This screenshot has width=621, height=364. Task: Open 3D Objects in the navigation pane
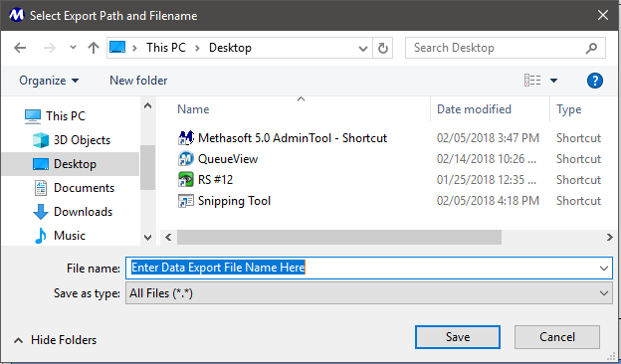[82, 140]
